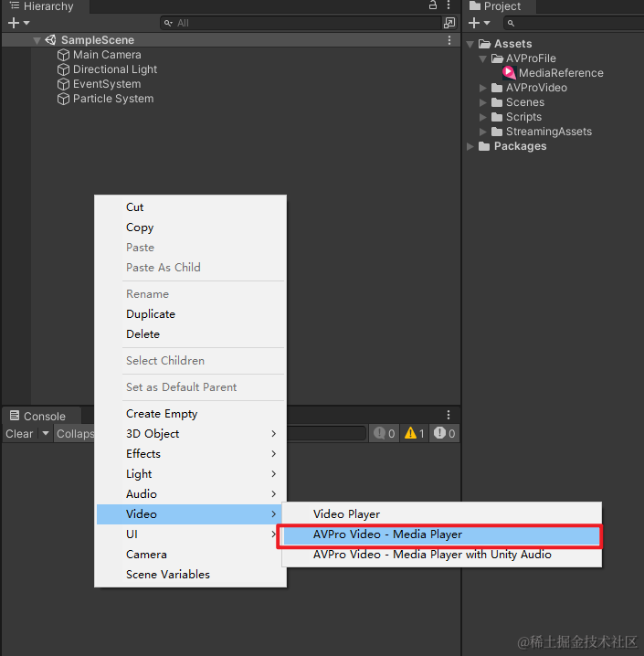
Task: Choose Delete from the context menu
Action: (x=192, y=334)
